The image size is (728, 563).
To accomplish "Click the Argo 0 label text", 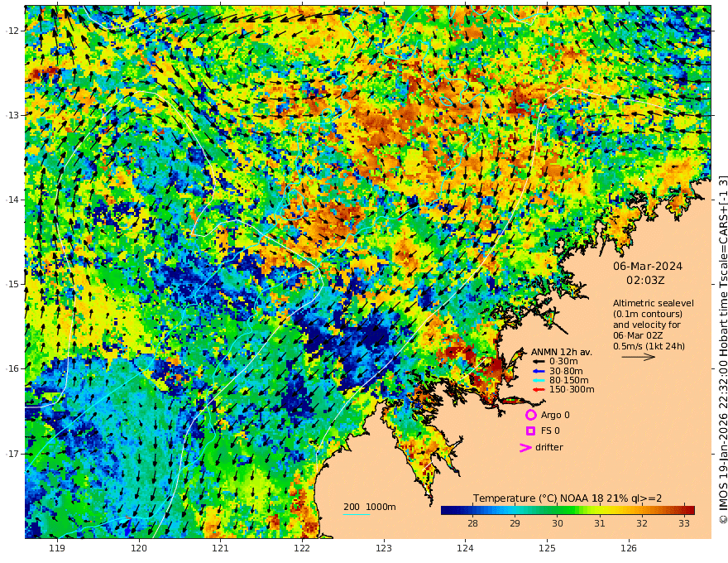I will (x=555, y=415).
